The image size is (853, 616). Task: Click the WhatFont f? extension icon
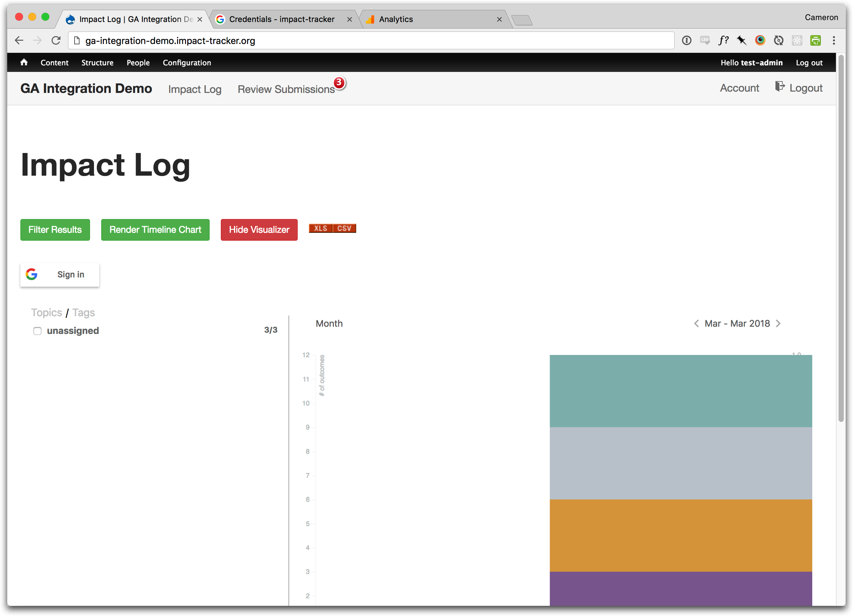pyautogui.click(x=723, y=41)
